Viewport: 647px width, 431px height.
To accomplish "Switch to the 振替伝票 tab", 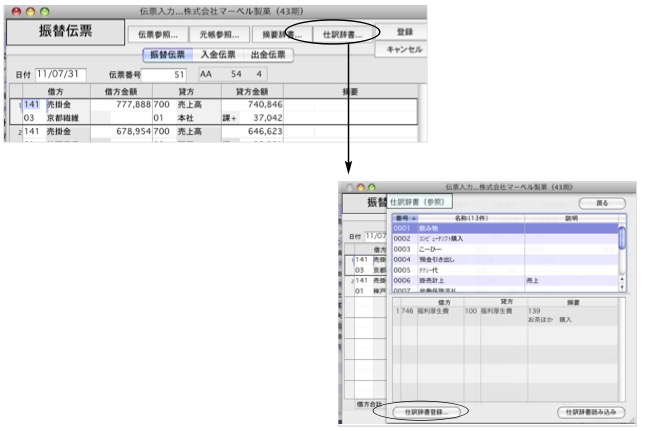I will pyautogui.click(x=165, y=55).
